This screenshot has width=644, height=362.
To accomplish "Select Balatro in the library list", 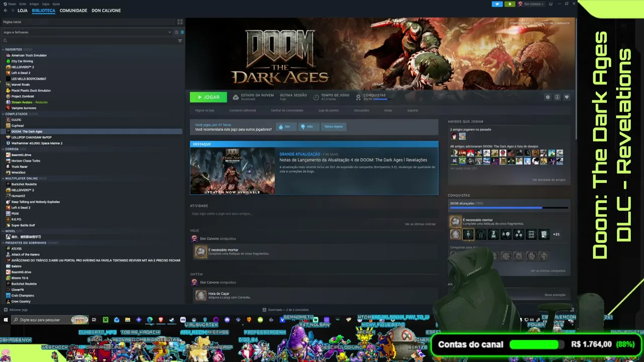I will (x=16, y=266).
